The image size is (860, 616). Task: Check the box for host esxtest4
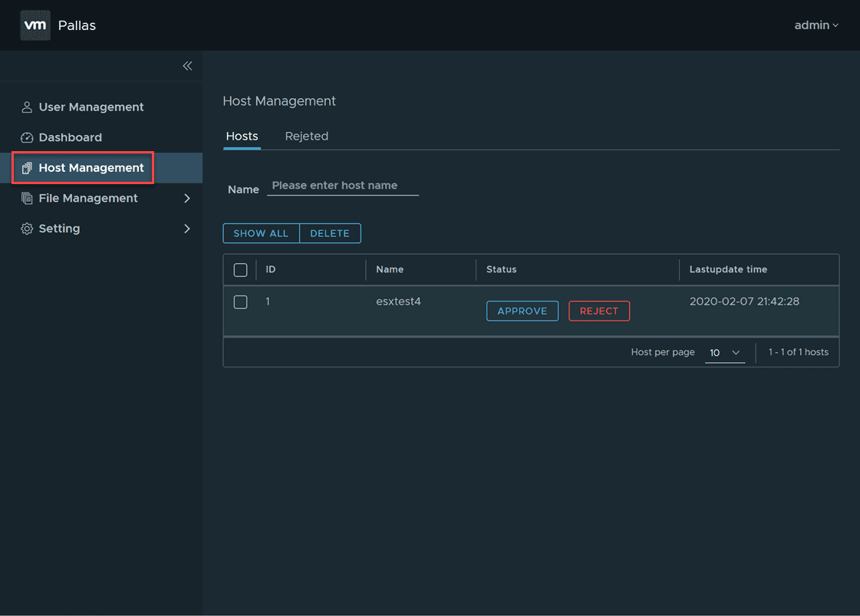(x=240, y=302)
